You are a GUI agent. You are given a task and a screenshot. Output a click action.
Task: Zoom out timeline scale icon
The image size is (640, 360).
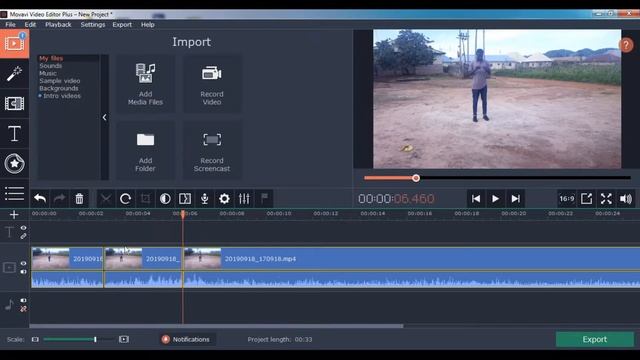coord(35,339)
